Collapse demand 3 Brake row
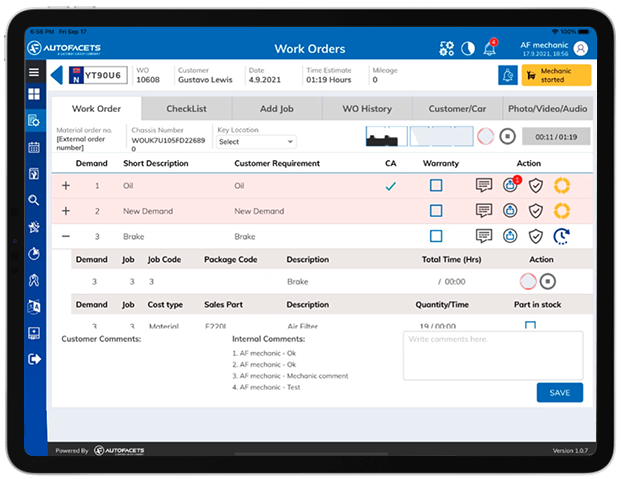Viewport: 621px width, 479px height. [66, 237]
